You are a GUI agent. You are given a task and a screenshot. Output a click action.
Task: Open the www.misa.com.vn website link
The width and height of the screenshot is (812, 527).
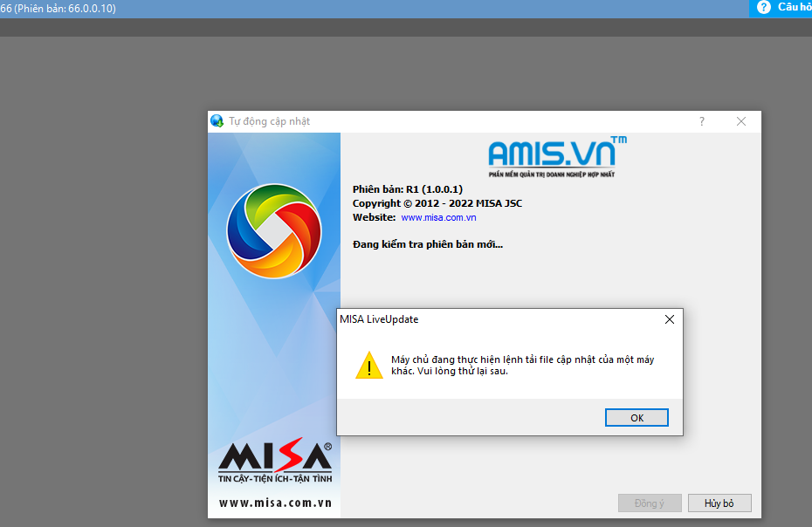(438, 217)
